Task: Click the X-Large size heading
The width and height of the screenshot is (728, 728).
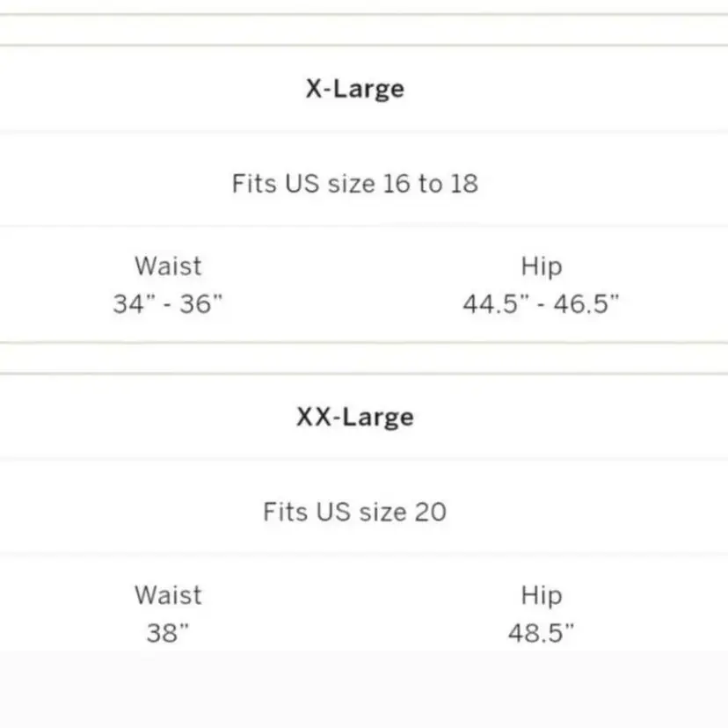Action: [355, 89]
